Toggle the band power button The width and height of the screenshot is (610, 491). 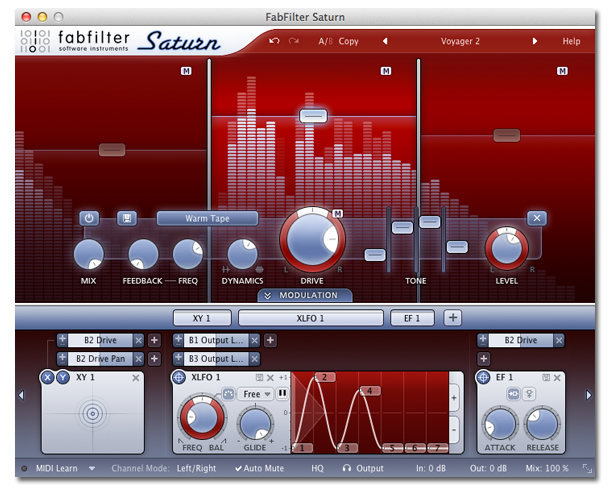coord(89,218)
